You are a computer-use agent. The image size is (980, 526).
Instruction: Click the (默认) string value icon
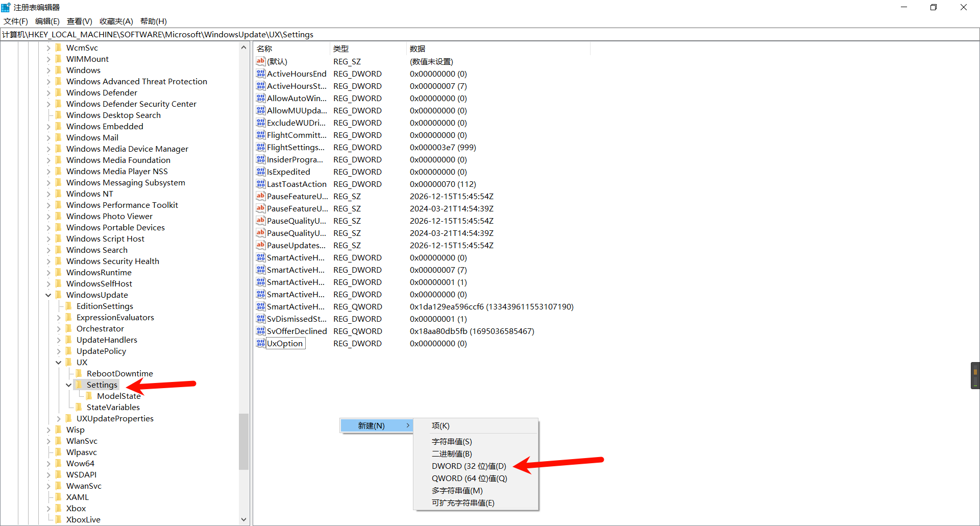pos(261,61)
